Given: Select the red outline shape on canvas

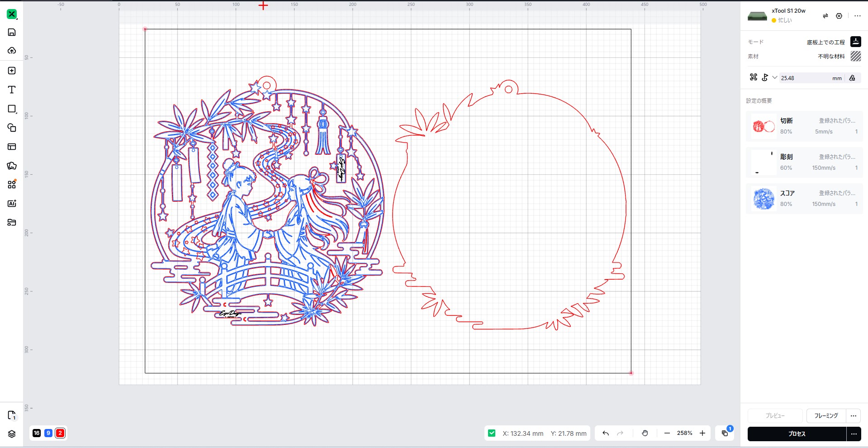Looking at the screenshot, I should [x=509, y=205].
